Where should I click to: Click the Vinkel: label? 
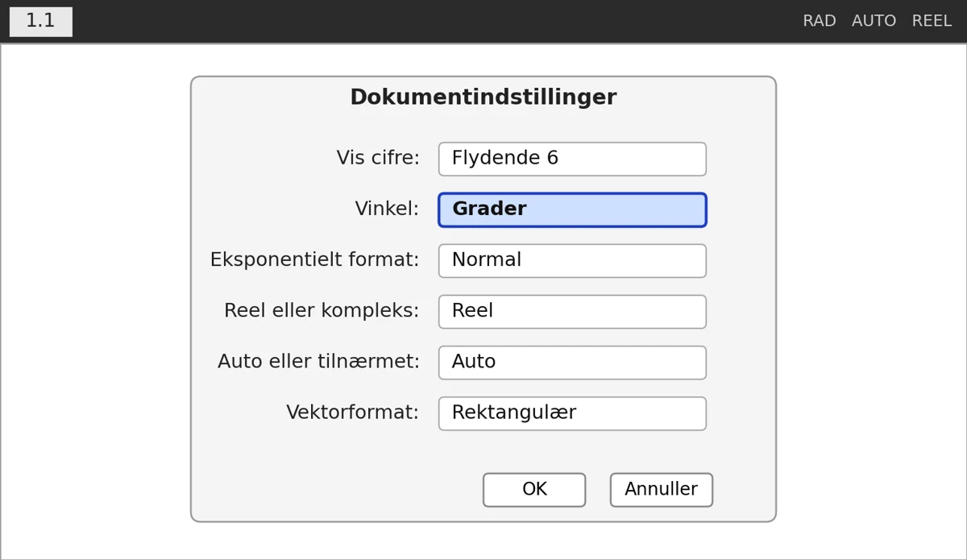coord(387,209)
